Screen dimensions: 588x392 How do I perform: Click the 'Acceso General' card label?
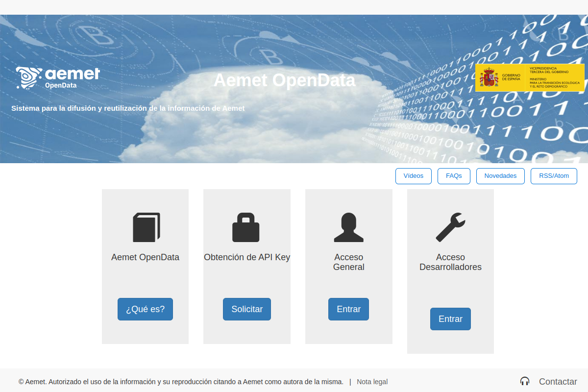tap(349, 262)
